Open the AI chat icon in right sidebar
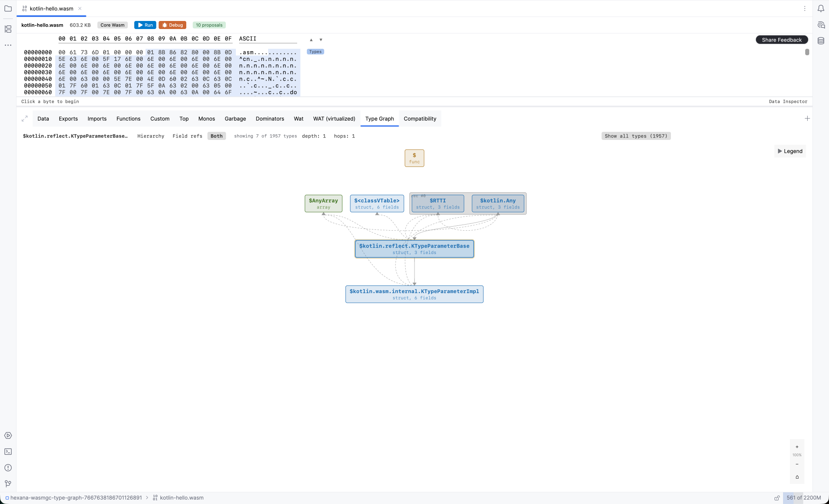The image size is (829, 504). tap(821, 25)
